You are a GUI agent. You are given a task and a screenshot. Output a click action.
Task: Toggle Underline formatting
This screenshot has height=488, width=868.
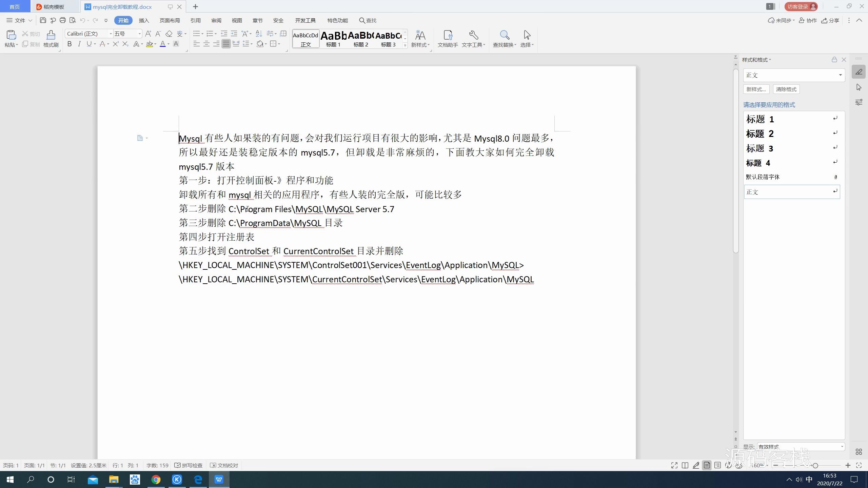[x=89, y=44]
